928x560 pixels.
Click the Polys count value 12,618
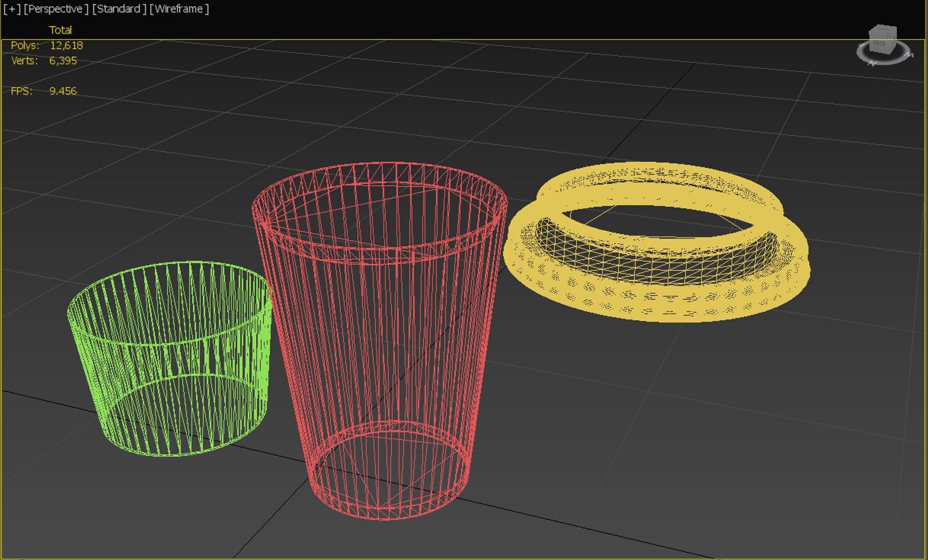(x=66, y=45)
